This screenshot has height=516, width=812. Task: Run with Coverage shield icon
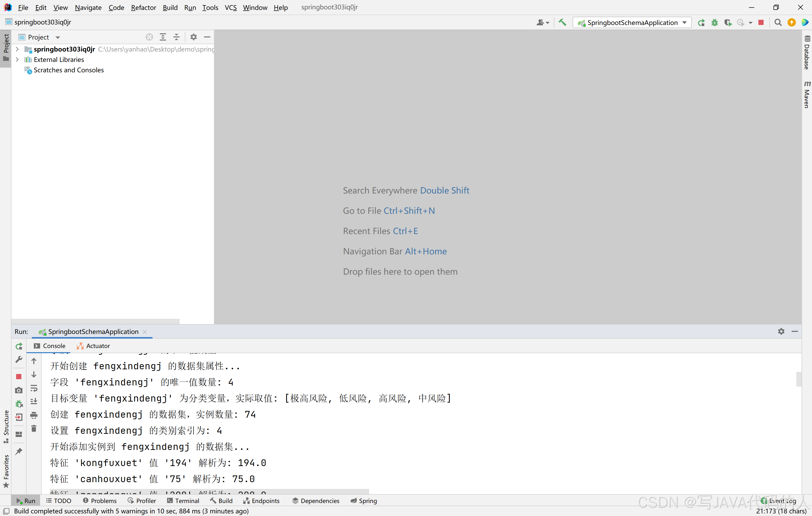pos(728,23)
